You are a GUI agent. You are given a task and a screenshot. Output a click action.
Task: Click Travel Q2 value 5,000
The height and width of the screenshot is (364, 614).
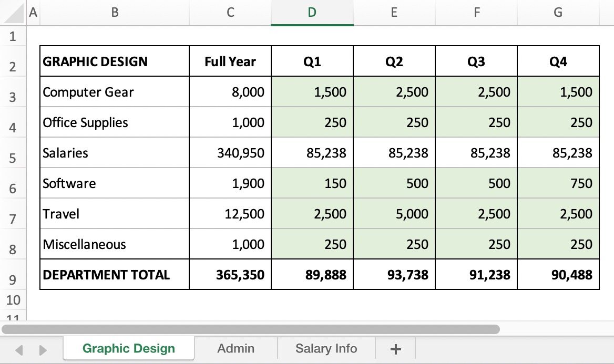click(x=394, y=214)
